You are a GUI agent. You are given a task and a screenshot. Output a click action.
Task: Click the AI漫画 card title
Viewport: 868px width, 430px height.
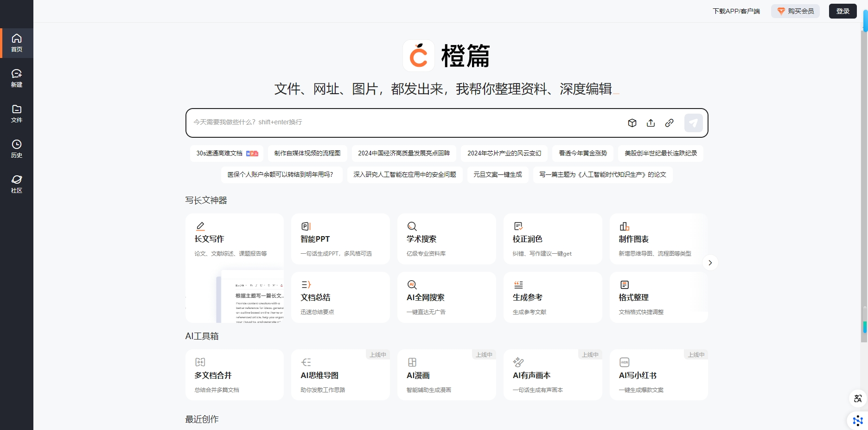[418, 375]
